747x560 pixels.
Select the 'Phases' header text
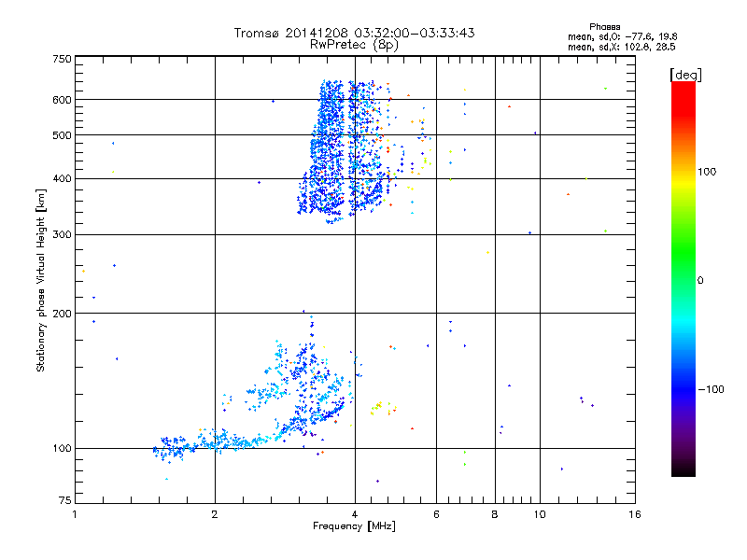click(604, 27)
